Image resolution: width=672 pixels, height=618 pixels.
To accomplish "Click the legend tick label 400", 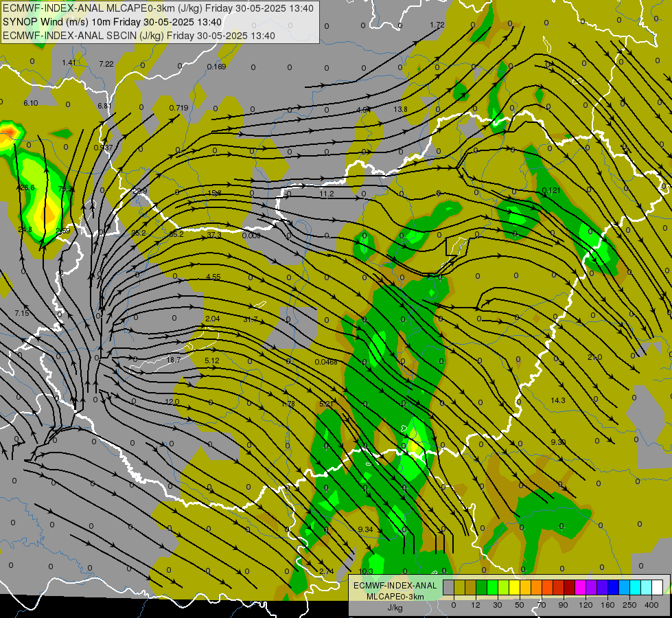I will click(x=651, y=605).
